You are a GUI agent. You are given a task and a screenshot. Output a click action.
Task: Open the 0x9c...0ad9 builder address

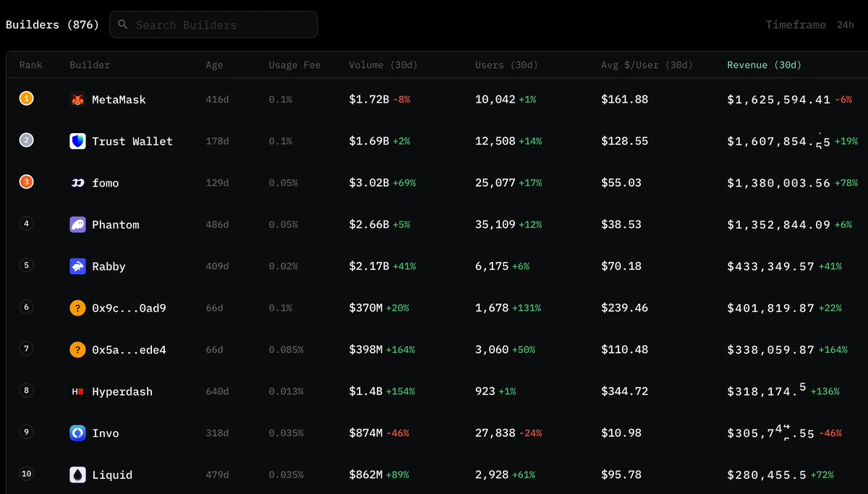click(x=129, y=309)
